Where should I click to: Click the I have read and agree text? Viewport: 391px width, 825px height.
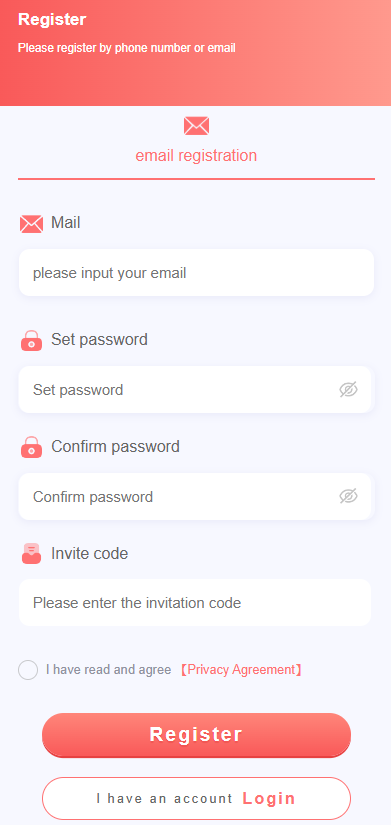108,670
